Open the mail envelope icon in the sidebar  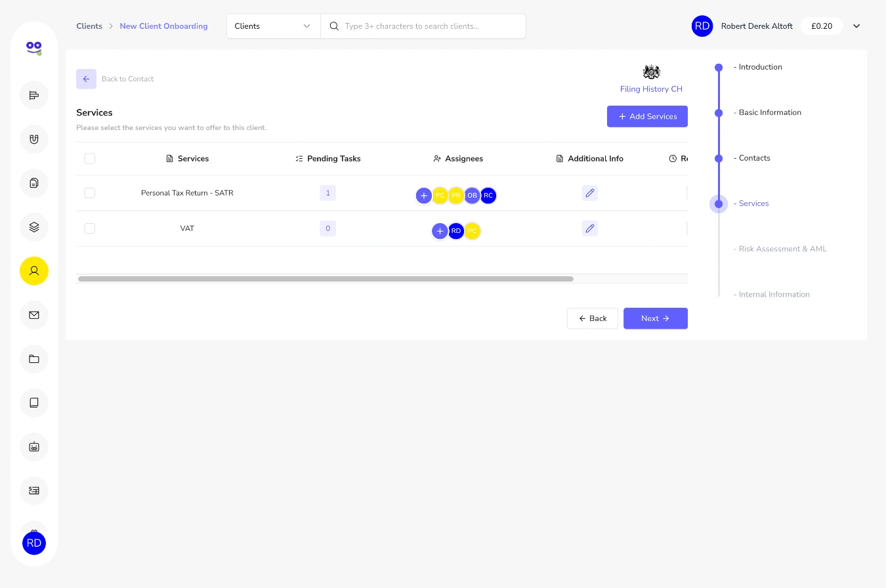tap(34, 315)
